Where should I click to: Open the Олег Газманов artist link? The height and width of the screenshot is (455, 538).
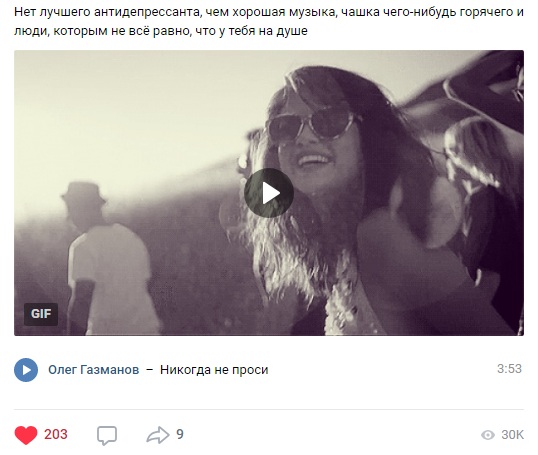94,370
